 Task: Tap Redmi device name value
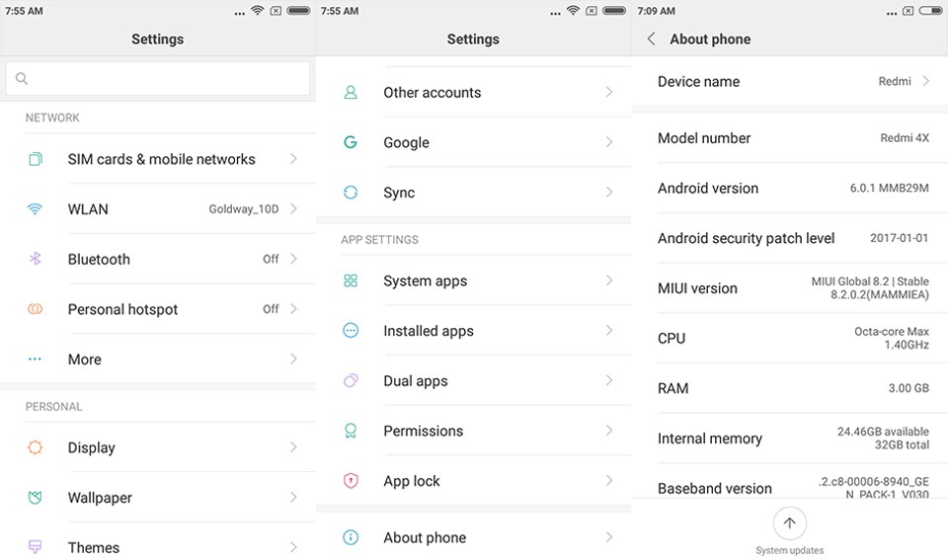895,81
